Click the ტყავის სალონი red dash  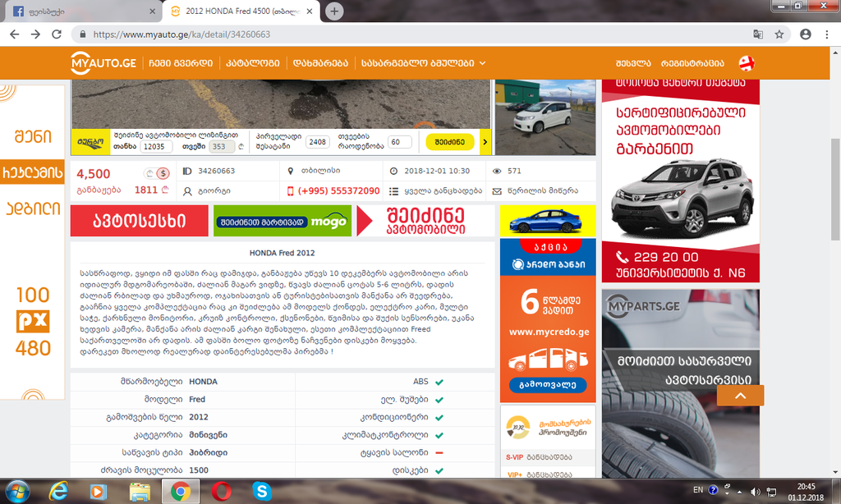[439, 453]
